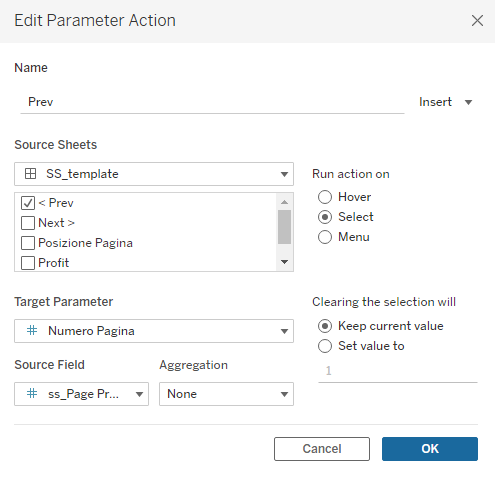Enable the Posizione Pagina checkbox
The image size is (495, 478).
pos(28,243)
